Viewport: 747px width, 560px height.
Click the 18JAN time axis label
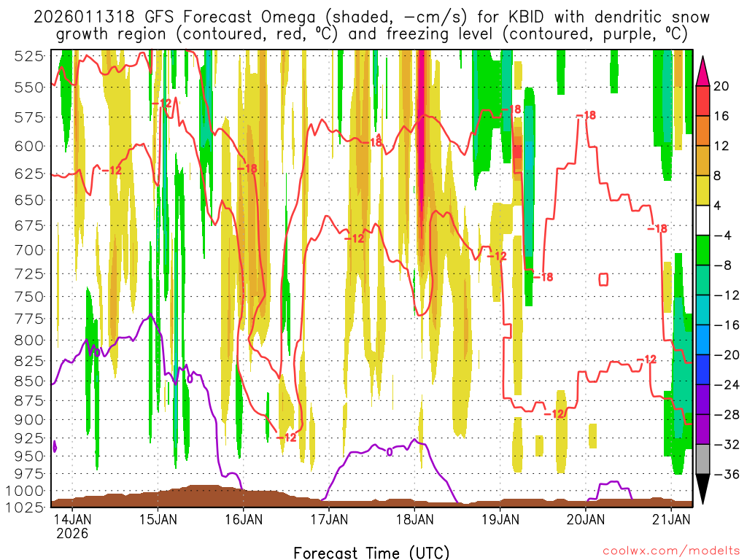(x=415, y=518)
